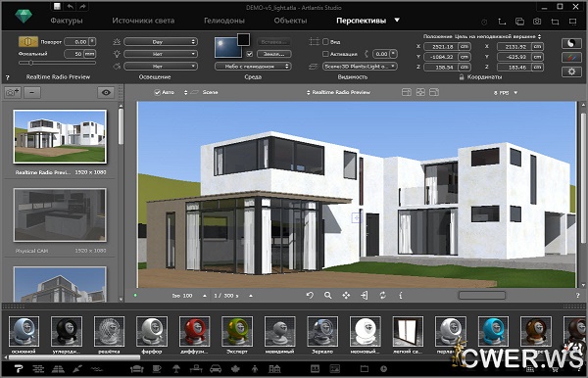The width and height of the screenshot is (588, 378).
Task: Click the refresh preview icon
Action: click(382, 296)
